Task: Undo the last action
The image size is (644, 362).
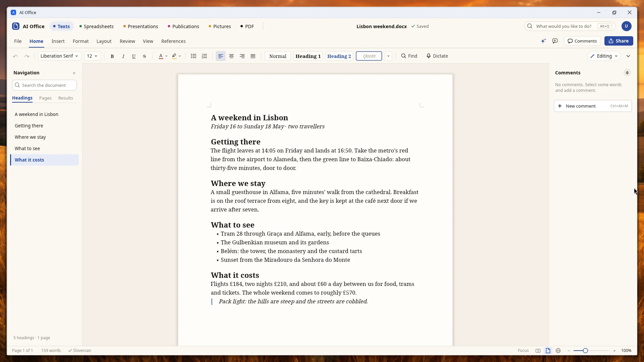Action: (x=15, y=56)
